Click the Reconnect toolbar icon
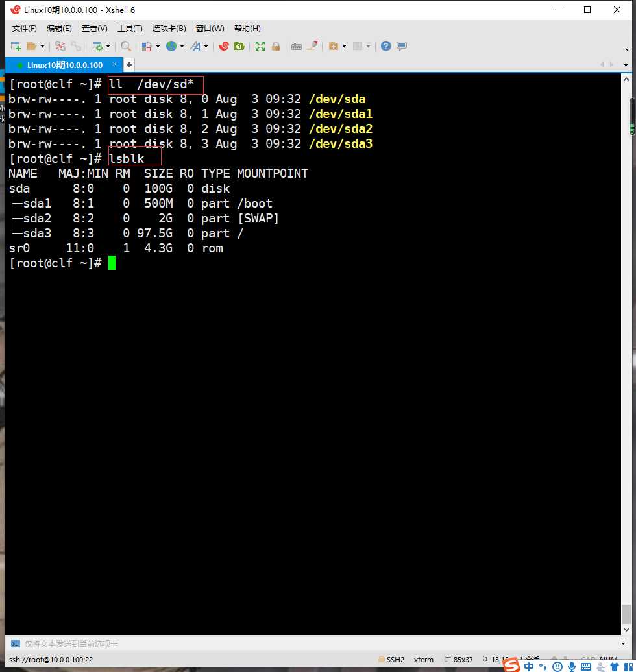 tap(60, 46)
